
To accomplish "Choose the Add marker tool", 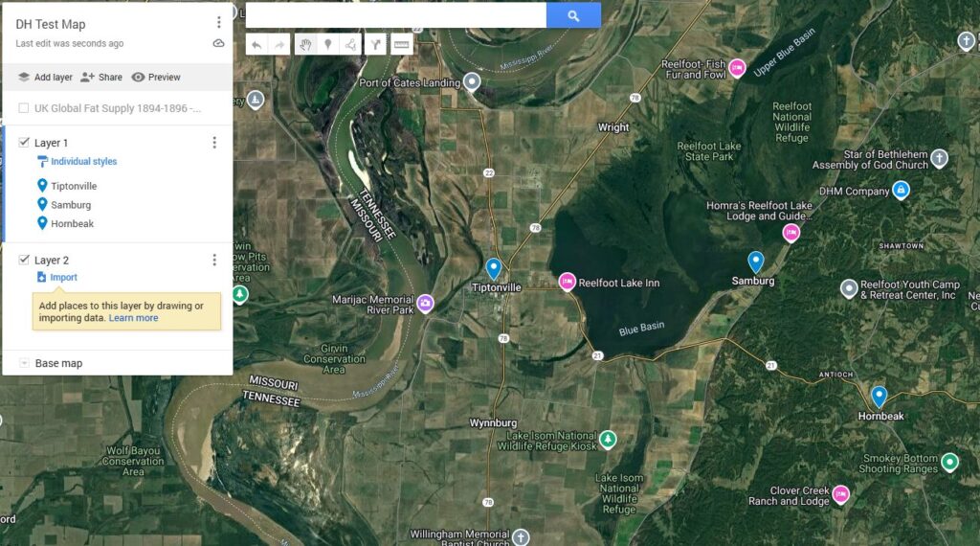I will 327,44.
